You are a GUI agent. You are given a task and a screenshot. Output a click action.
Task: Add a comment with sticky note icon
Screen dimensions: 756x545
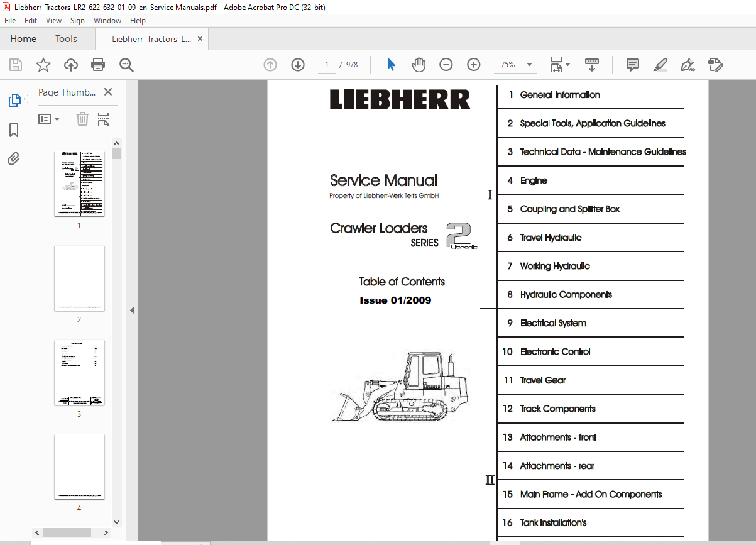633,65
